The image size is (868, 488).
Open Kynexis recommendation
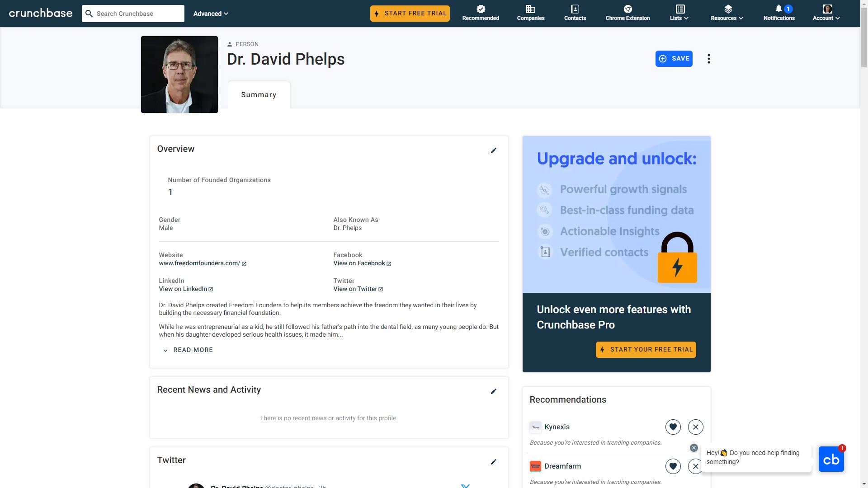click(x=557, y=427)
